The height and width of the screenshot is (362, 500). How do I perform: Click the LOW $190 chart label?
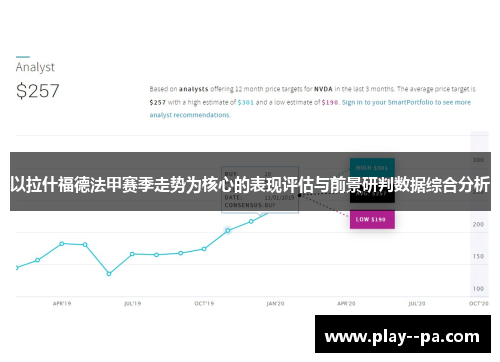[x=372, y=219]
